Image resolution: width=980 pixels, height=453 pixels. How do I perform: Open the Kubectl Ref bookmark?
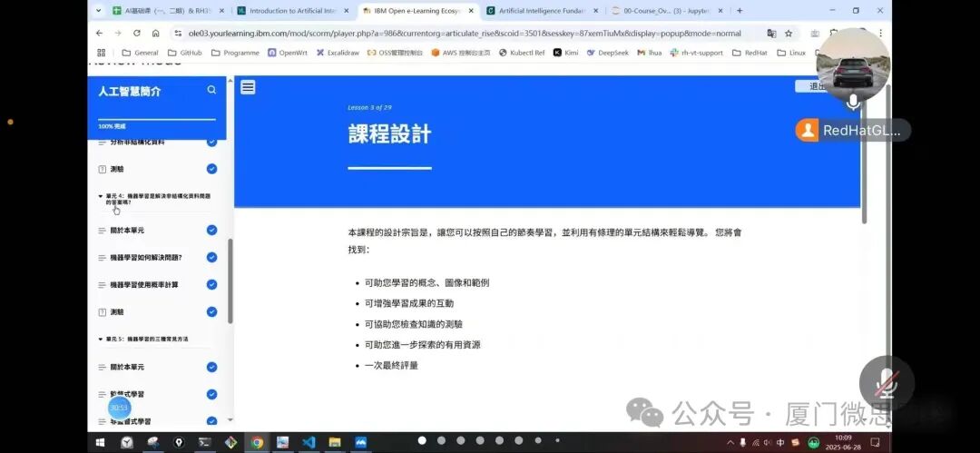tap(522, 53)
